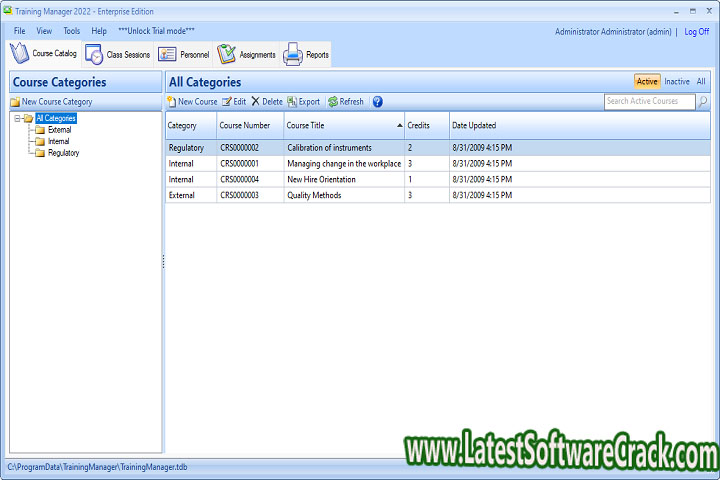Image resolution: width=720 pixels, height=480 pixels.
Task: Sort by Course Title column header
Action: pyautogui.click(x=344, y=125)
